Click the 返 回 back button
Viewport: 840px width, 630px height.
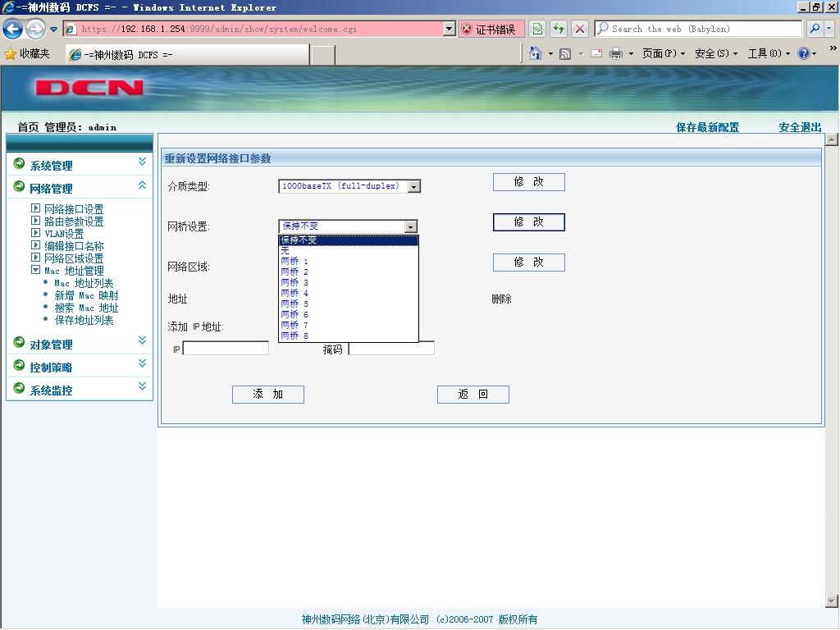click(x=473, y=395)
